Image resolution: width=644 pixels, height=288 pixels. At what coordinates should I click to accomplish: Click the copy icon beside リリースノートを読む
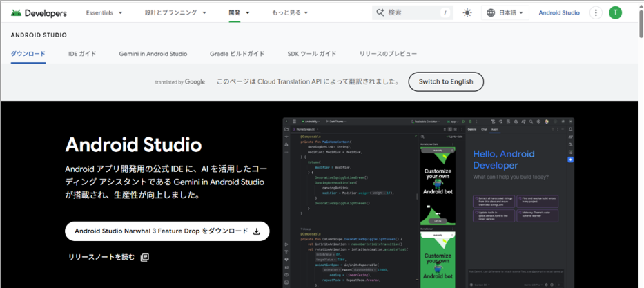145,257
